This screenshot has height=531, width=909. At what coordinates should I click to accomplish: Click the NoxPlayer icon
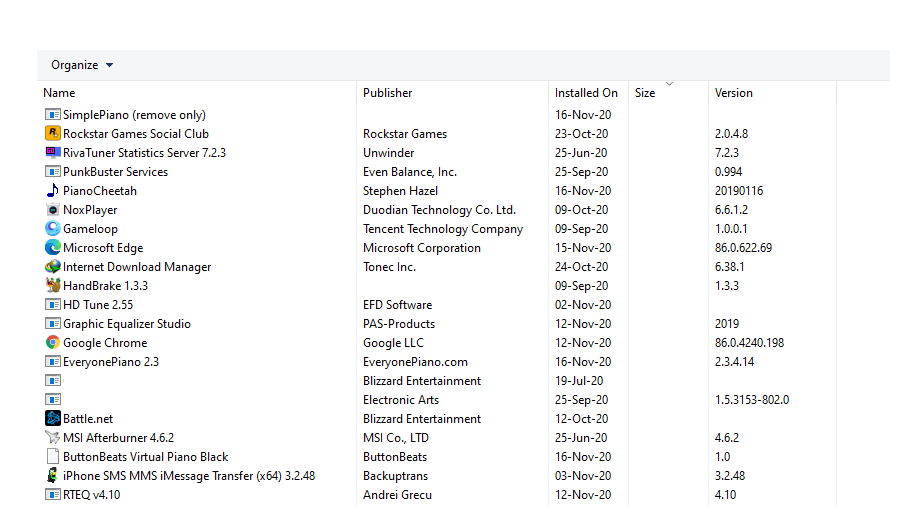tap(53, 210)
